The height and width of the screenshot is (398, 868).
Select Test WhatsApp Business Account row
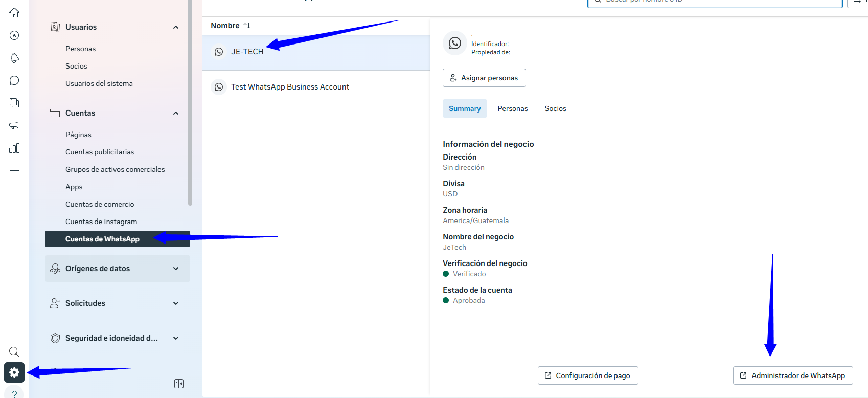(316, 87)
